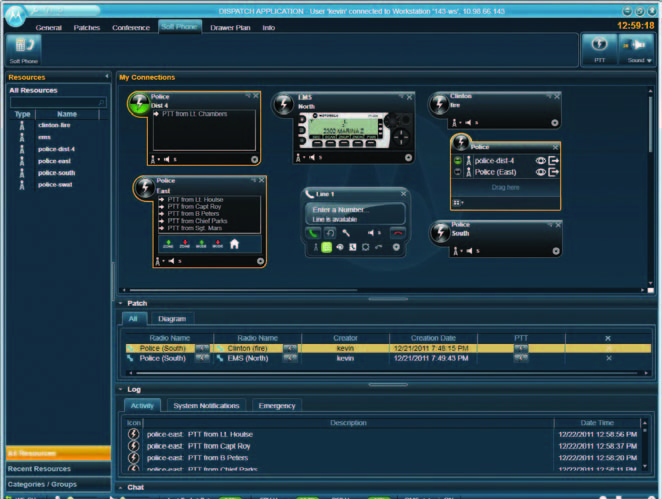The image size is (662, 499).
Task: Toggle the eye icon for Police (East)
Action: [540, 172]
